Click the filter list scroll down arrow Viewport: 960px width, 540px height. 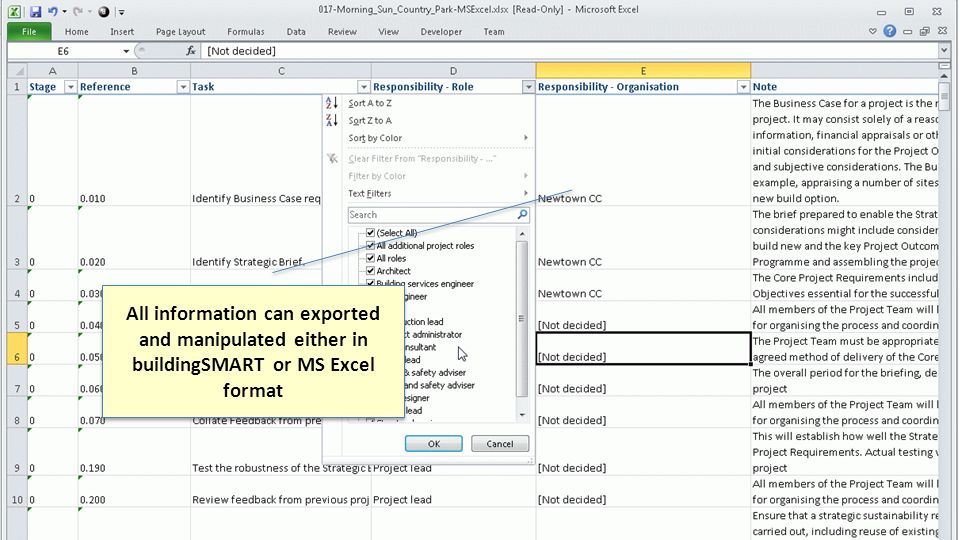coord(522,415)
